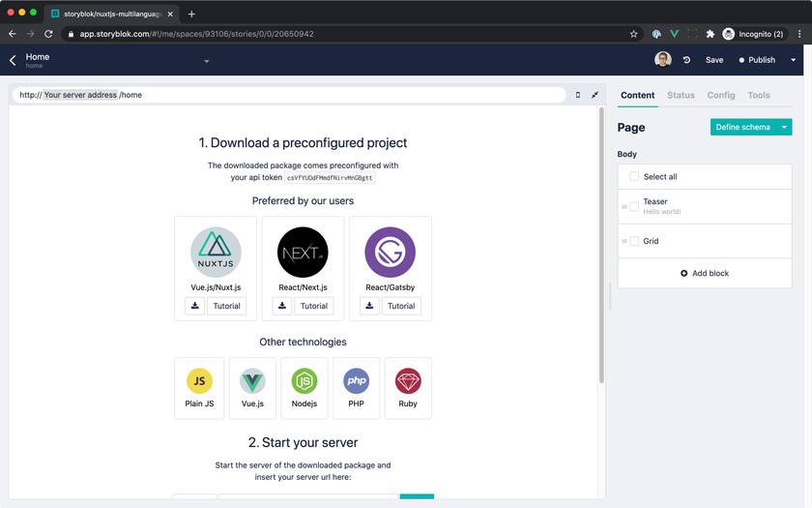Go back using the left chevron beside Home
The image size is (812, 508).
[13, 60]
